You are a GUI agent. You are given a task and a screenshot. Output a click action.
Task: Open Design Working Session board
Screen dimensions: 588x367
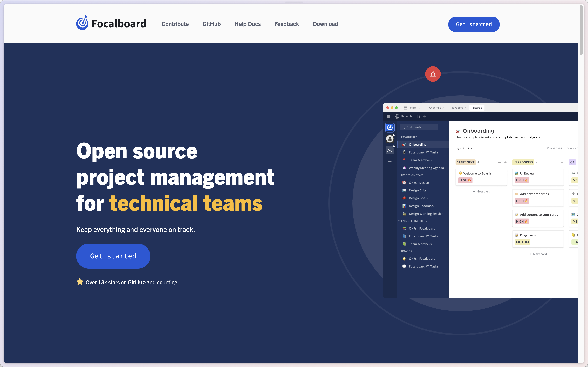coord(423,214)
